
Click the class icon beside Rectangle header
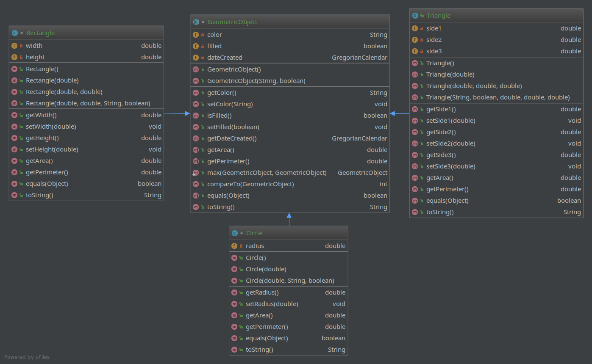[x=15, y=33]
